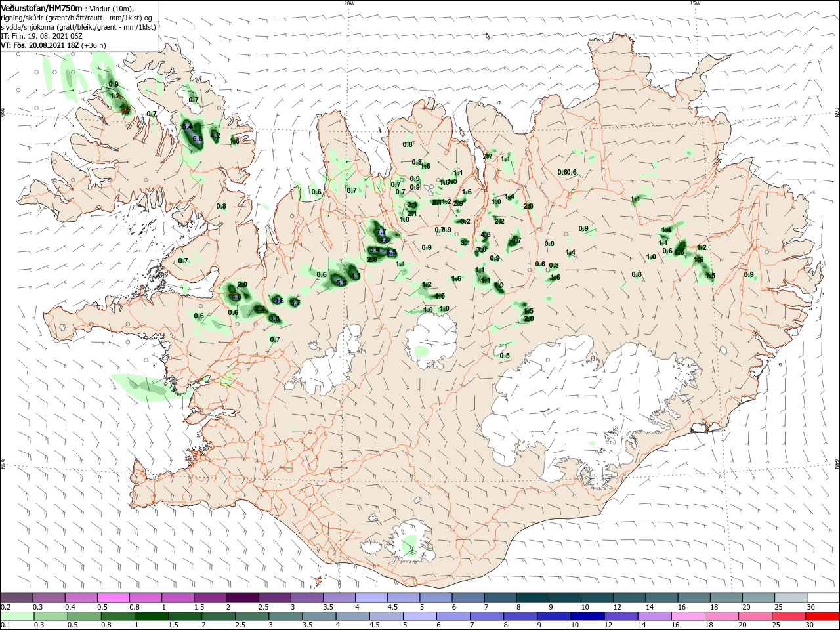Click the 2.9 precipitation value
Screen dimensions: 840x630
tap(459, 203)
